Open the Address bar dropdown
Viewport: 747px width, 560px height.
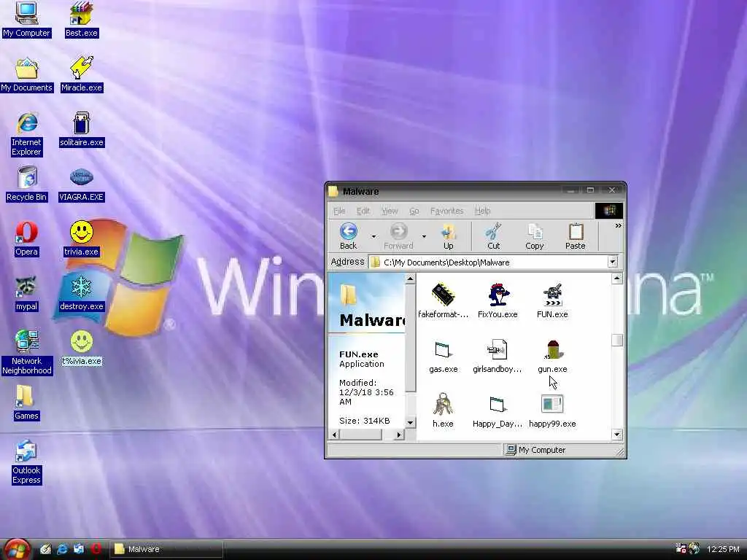[x=613, y=262]
